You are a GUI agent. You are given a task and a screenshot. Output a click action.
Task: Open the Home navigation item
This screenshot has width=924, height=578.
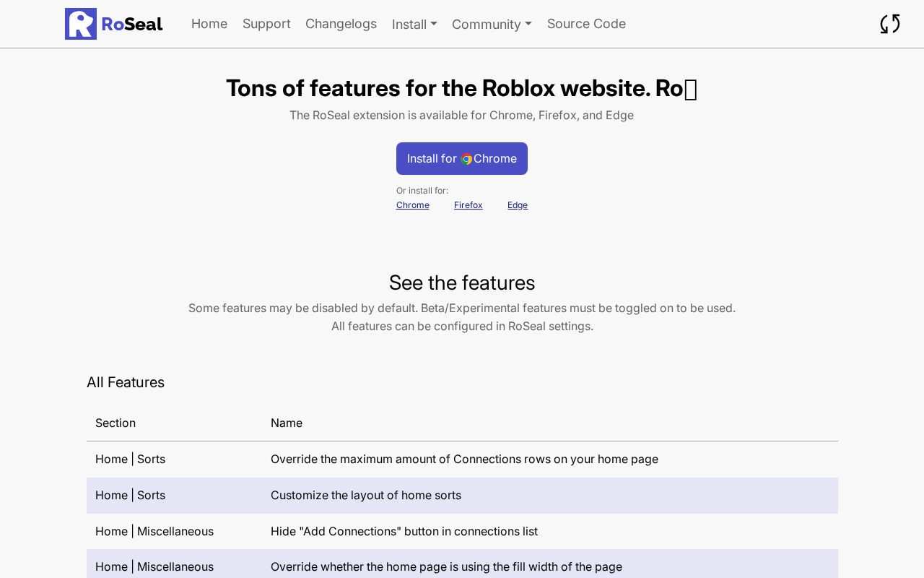pyautogui.click(x=209, y=24)
